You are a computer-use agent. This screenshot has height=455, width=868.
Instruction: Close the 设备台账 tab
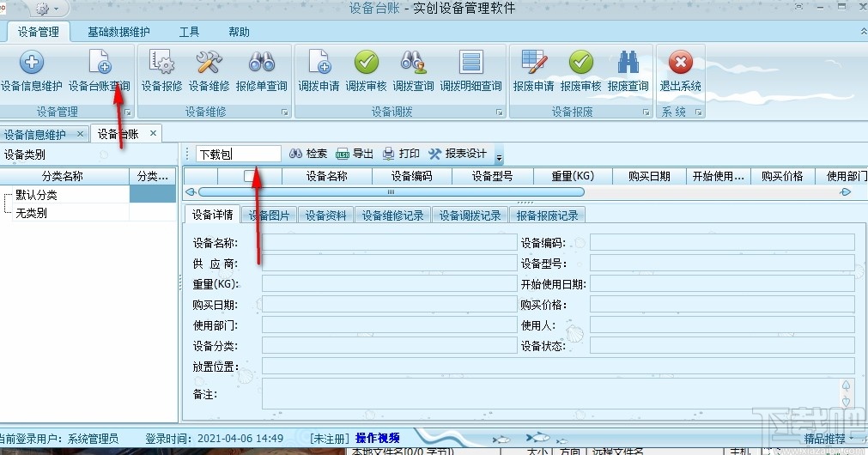tap(154, 133)
